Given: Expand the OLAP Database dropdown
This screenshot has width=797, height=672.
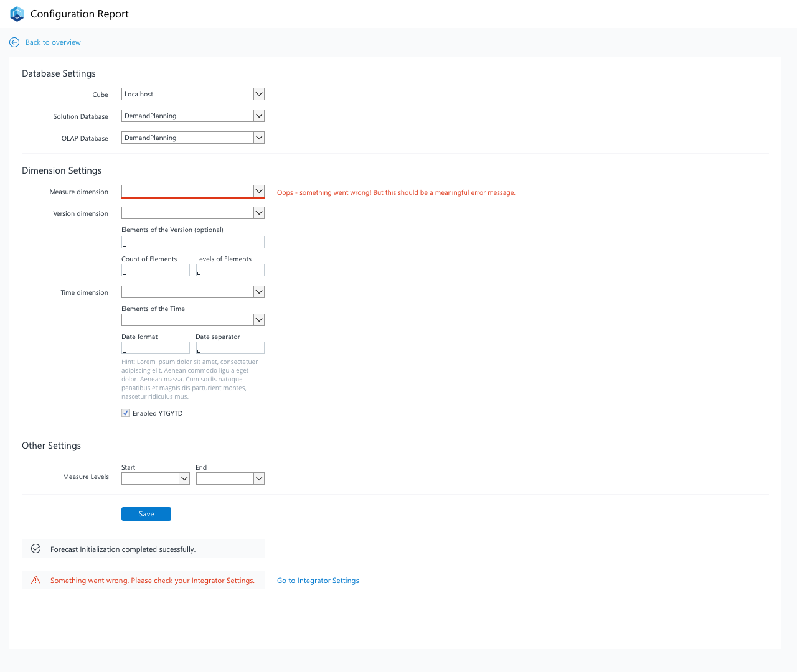Looking at the screenshot, I should 193,138.
